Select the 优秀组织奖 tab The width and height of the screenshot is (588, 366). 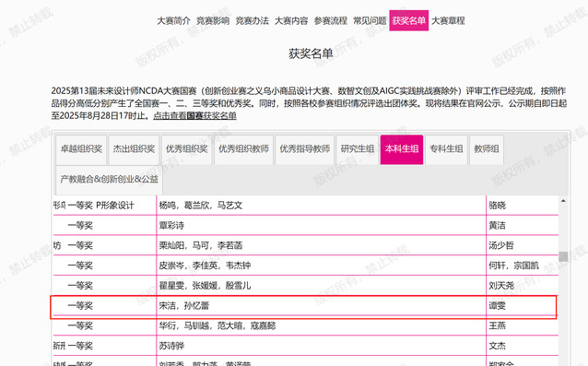point(187,149)
